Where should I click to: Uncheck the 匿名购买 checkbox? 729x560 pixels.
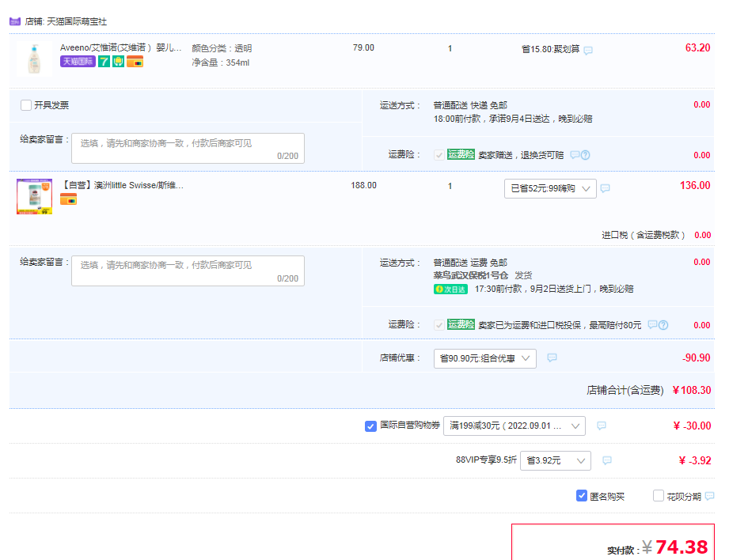[581, 496]
